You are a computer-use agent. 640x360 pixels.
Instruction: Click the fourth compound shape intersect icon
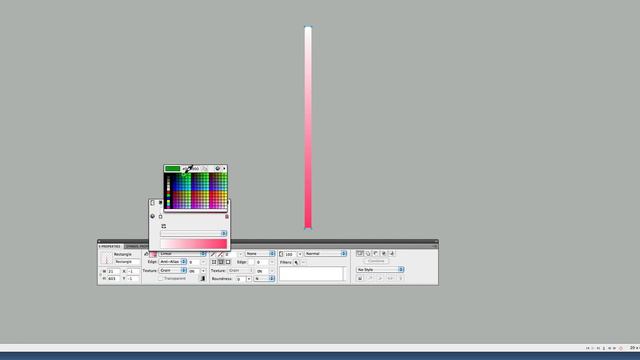point(384,253)
